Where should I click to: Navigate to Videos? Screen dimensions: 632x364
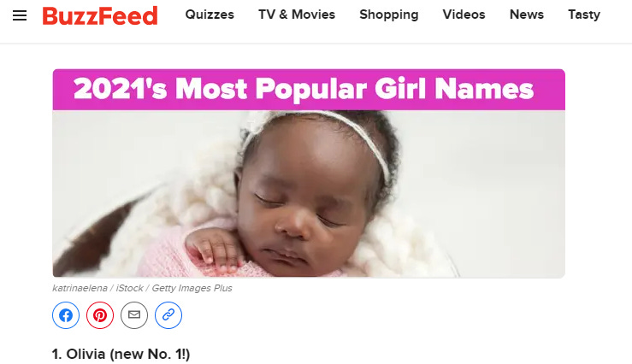tap(464, 15)
